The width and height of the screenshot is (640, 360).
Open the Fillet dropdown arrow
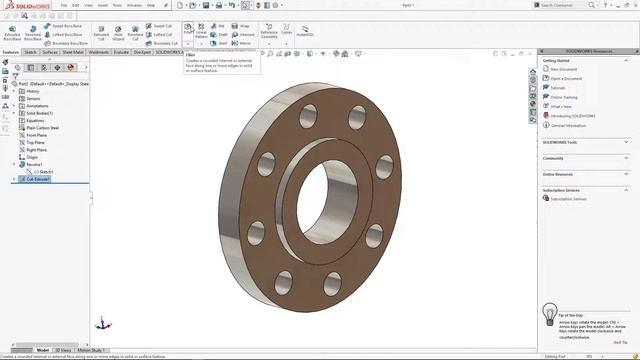[x=188, y=44]
